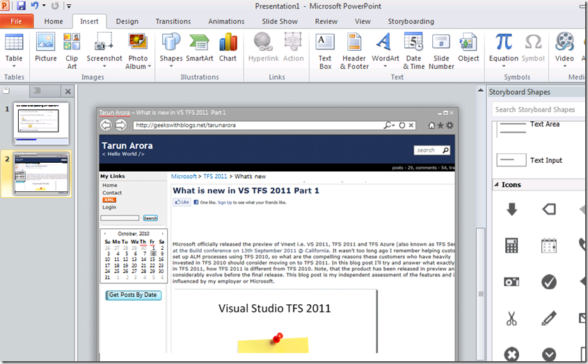Switch to the Transitions tab
This screenshot has height=364, width=588.
173,22
